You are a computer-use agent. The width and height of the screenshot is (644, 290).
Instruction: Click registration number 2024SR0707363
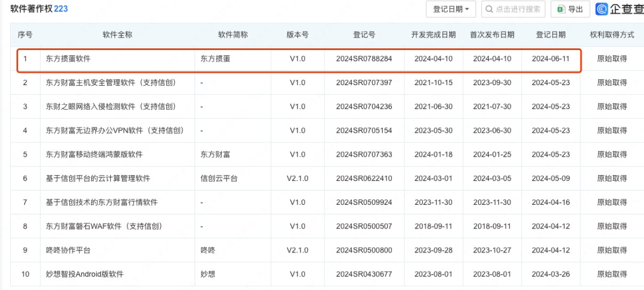click(x=364, y=155)
